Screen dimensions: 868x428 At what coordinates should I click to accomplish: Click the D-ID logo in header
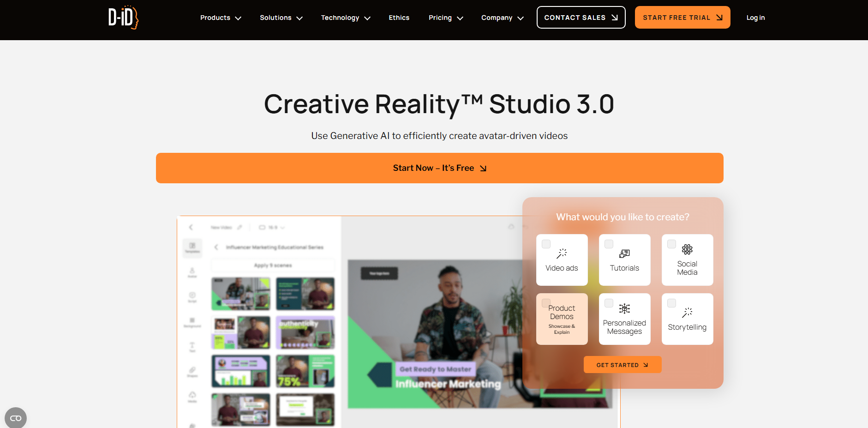[x=123, y=18]
